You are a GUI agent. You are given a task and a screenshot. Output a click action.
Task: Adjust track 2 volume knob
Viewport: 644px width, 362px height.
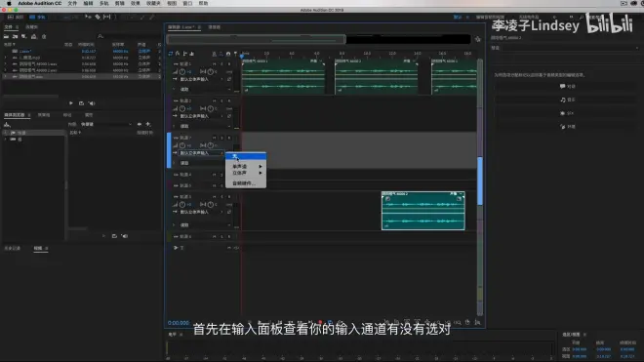click(x=182, y=108)
